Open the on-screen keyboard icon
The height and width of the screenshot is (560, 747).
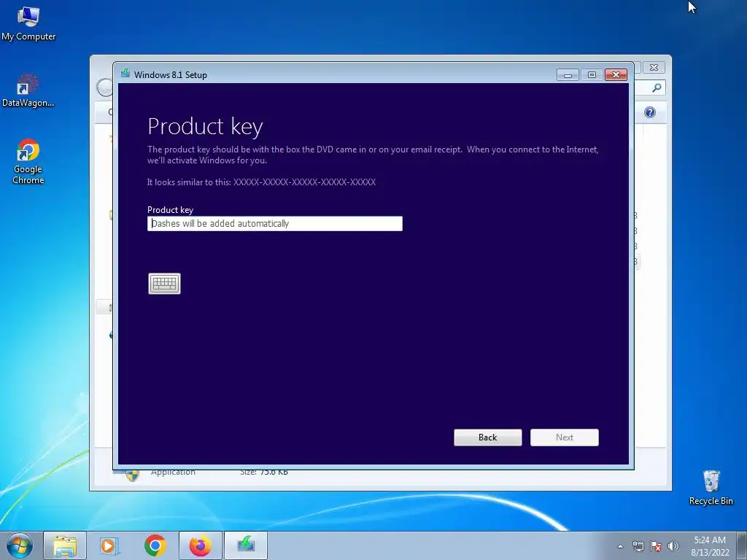click(x=164, y=284)
